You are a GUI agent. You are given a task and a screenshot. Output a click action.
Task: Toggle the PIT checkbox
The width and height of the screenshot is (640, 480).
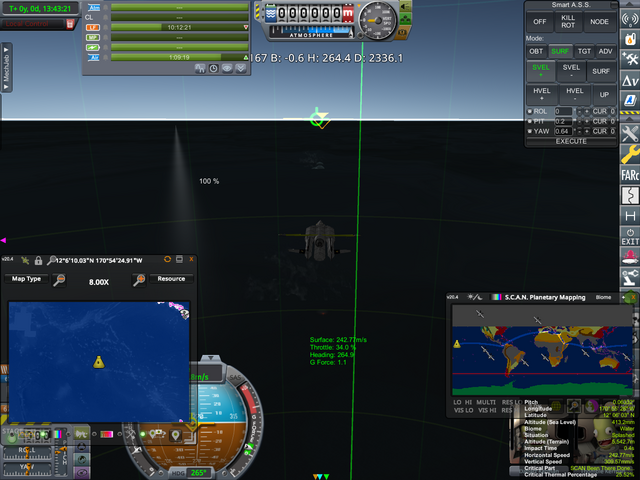tap(530, 121)
